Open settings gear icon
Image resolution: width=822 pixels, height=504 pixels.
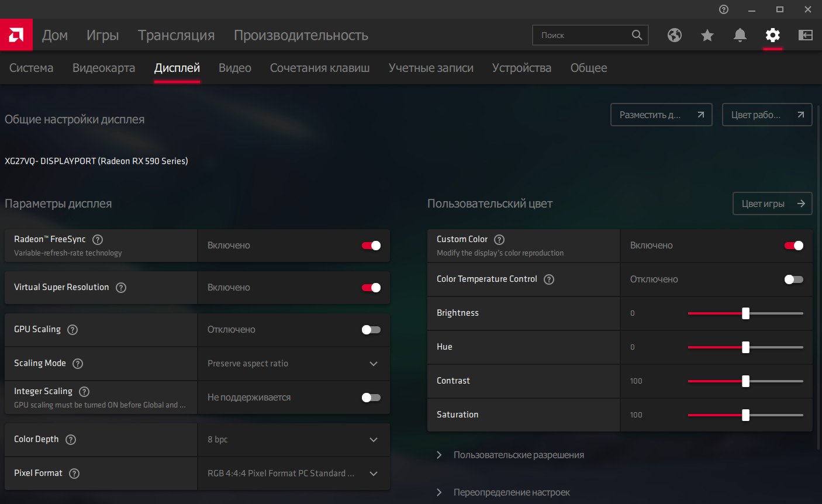click(x=773, y=35)
